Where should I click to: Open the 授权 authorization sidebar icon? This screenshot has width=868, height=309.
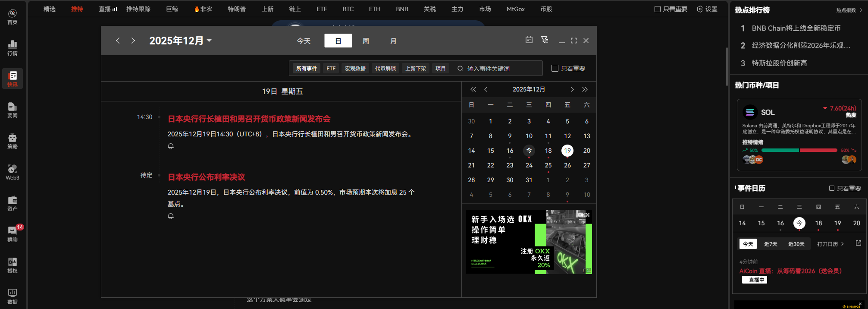(x=13, y=265)
